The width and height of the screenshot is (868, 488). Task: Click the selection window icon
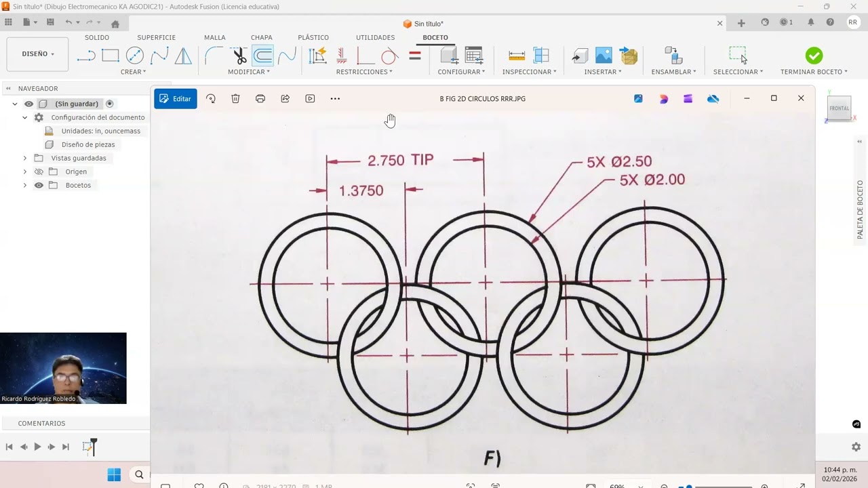(738, 56)
